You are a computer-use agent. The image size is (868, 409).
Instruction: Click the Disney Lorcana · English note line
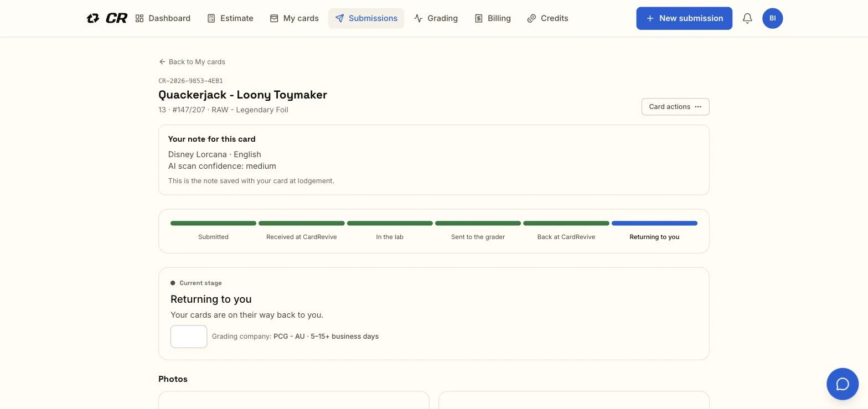[x=214, y=154]
